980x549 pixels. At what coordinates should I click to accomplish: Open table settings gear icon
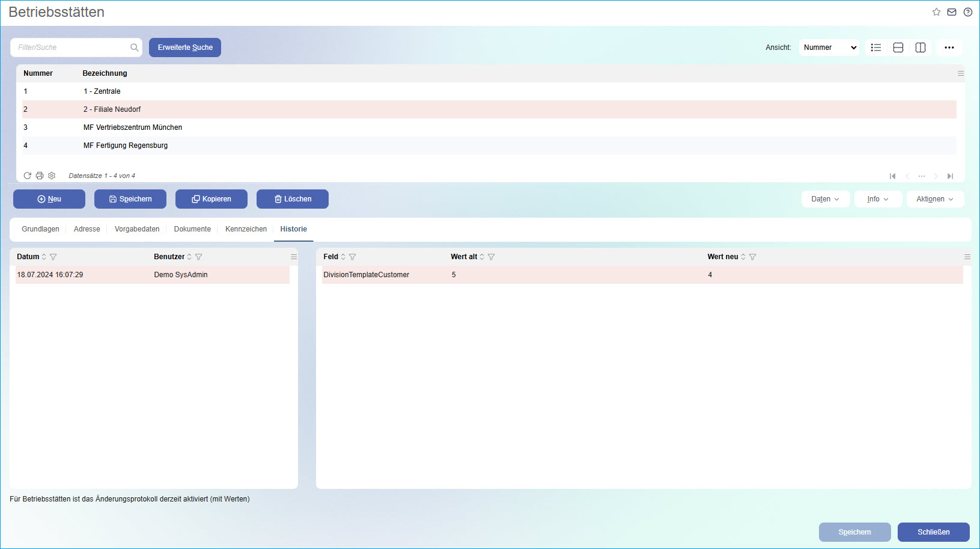point(52,175)
